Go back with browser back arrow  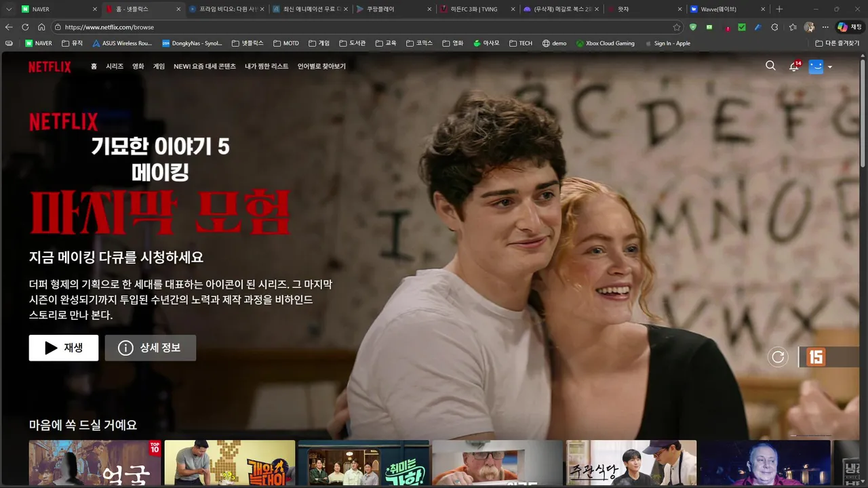pyautogui.click(x=9, y=27)
